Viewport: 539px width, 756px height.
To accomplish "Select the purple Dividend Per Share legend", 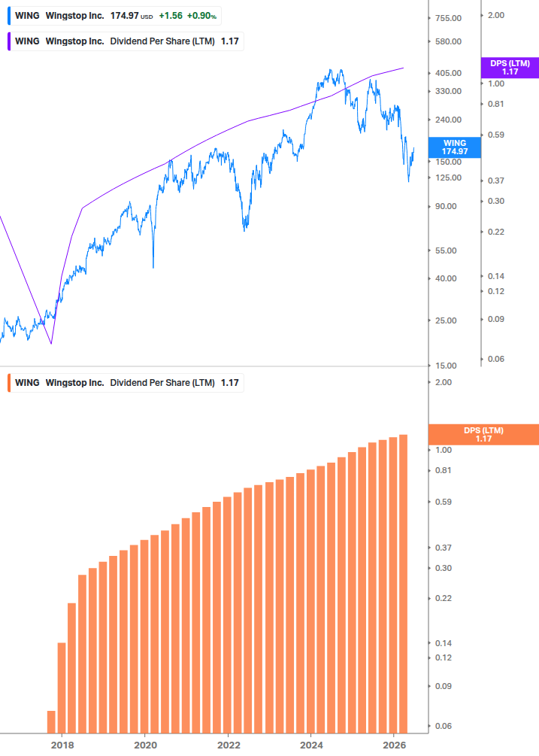I will 126,41.
